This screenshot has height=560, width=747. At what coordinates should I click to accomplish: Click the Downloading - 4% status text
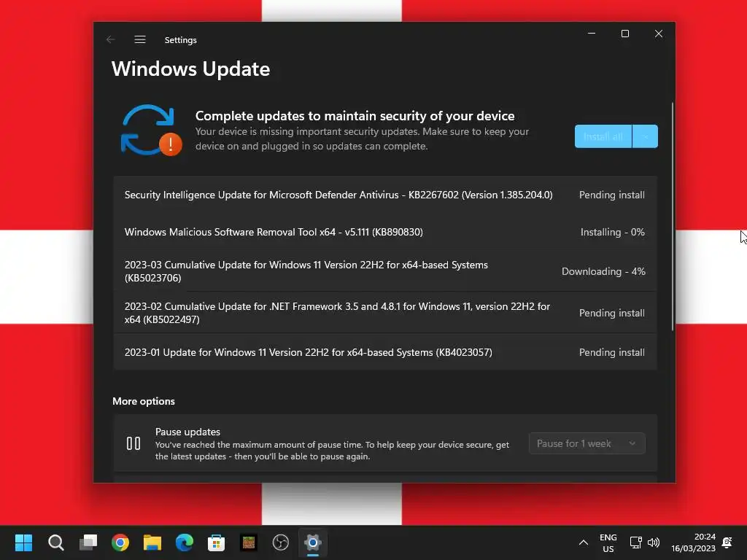click(603, 271)
